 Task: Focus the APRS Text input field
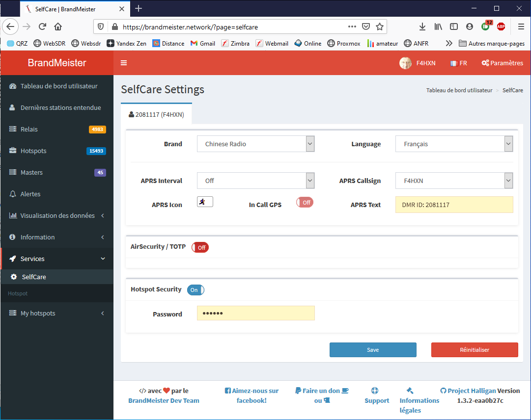click(454, 205)
